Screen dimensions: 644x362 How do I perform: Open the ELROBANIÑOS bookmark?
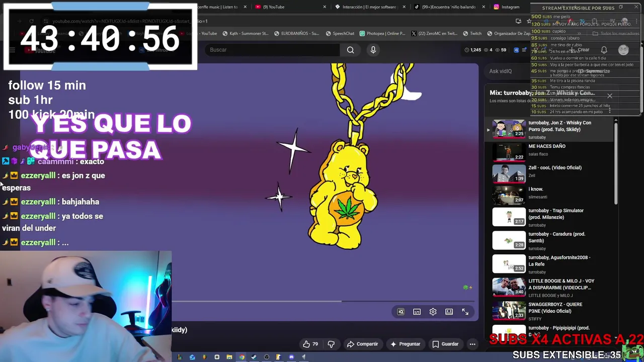[296, 34]
